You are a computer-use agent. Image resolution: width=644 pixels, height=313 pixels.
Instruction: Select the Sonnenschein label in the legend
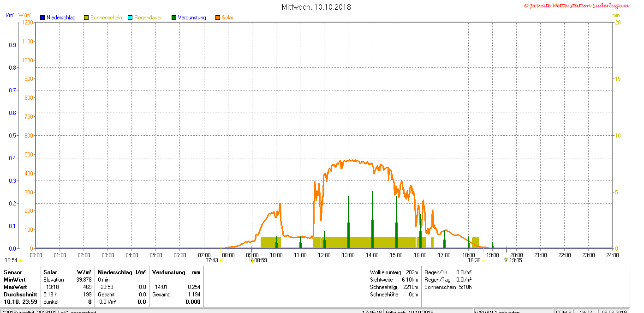point(106,18)
